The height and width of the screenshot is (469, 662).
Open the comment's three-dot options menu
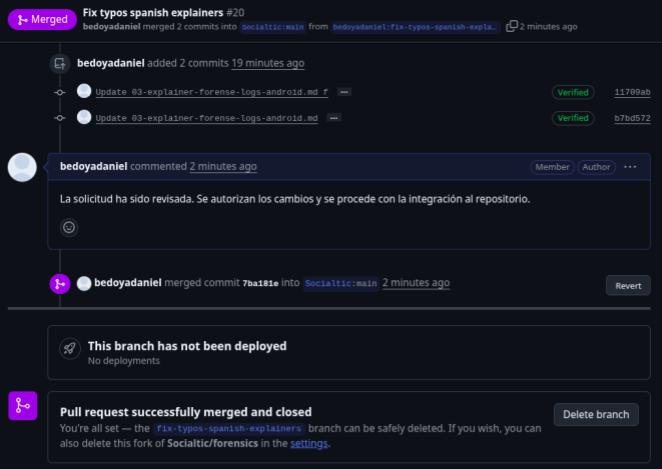pyautogui.click(x=630, y=167)
